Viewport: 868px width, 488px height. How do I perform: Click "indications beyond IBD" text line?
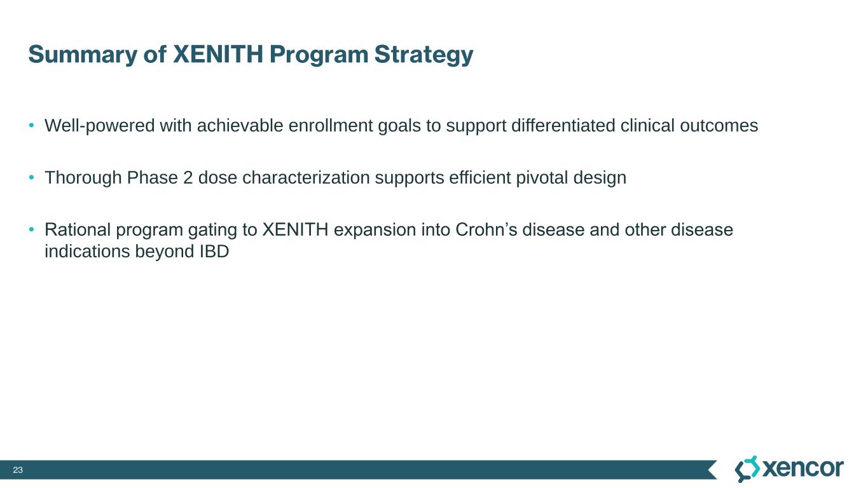coord(136,252)
